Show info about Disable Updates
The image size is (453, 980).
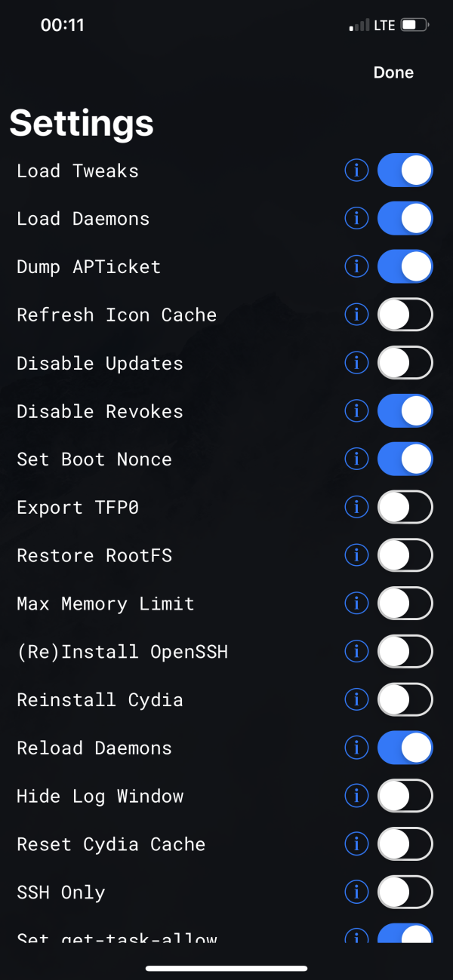pyautogui.click(x=356, y=362)
